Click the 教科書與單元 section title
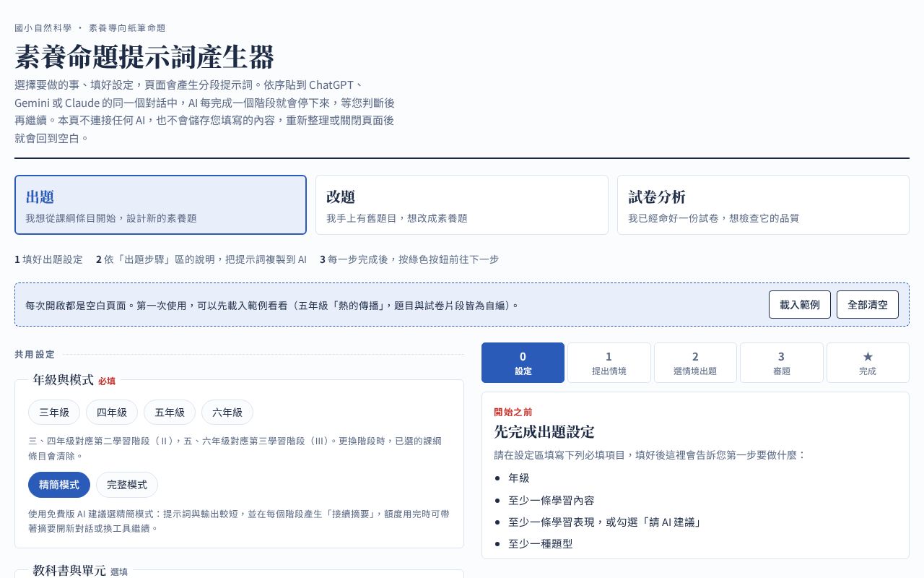Screen dimensions: 924x578 click(69, 570)
